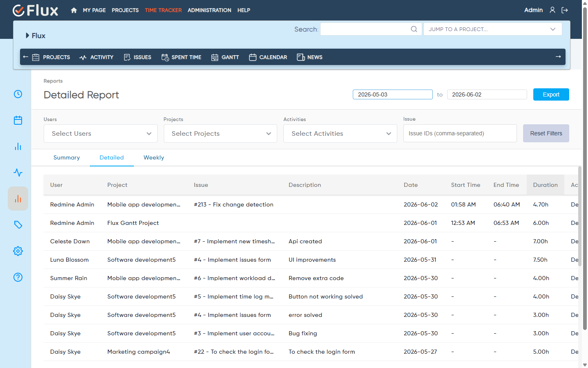Switch to the Summary tab

(x=67, y=157)
